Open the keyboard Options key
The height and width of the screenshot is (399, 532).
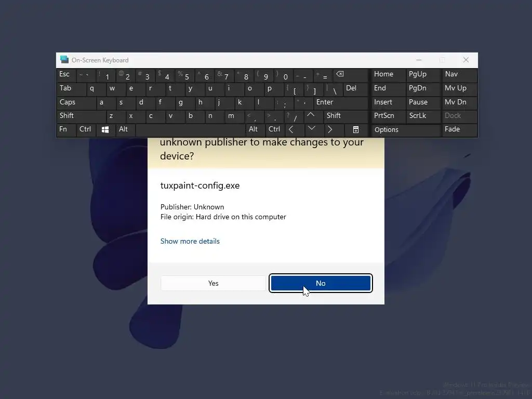point(405,129)
